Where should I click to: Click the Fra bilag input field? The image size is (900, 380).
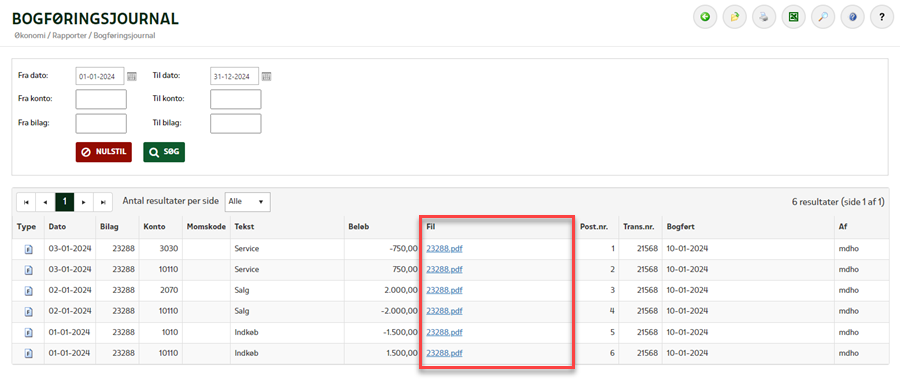[x=101, y=123]
